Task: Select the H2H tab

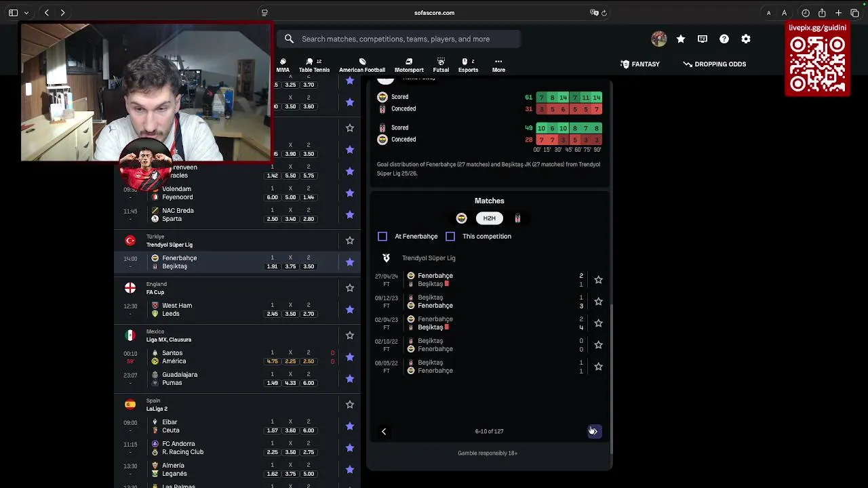Action: pyautogui.click(x=489, y=218)
